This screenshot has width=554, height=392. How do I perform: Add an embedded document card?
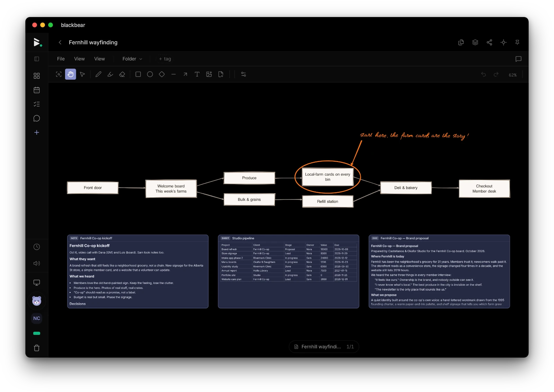pyautogui.click(x=221, y=74)
